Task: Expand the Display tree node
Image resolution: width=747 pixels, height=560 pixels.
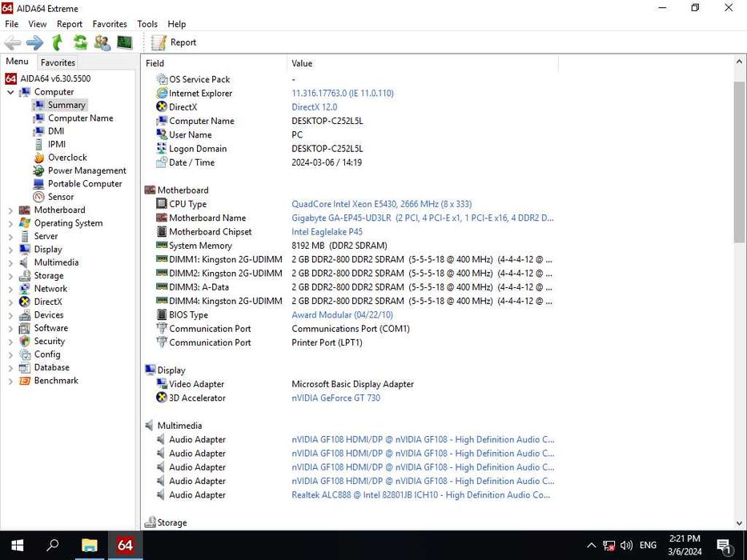Action: 10,250
